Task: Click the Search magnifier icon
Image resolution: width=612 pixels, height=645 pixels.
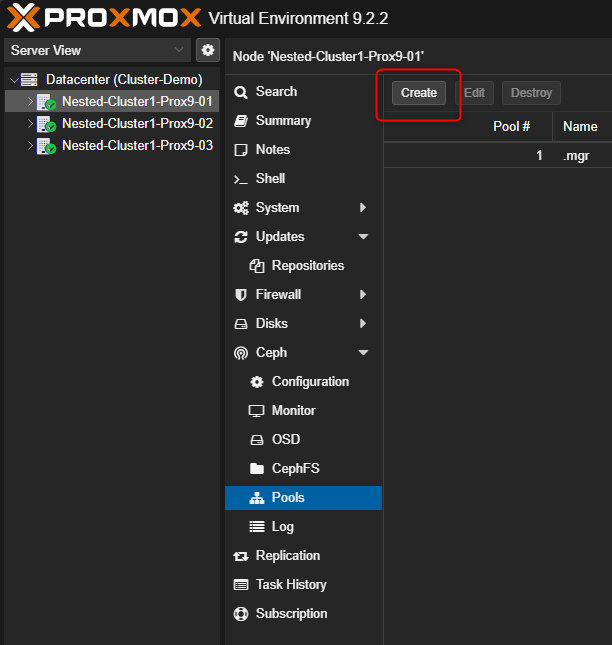Action: click(241, 92)
